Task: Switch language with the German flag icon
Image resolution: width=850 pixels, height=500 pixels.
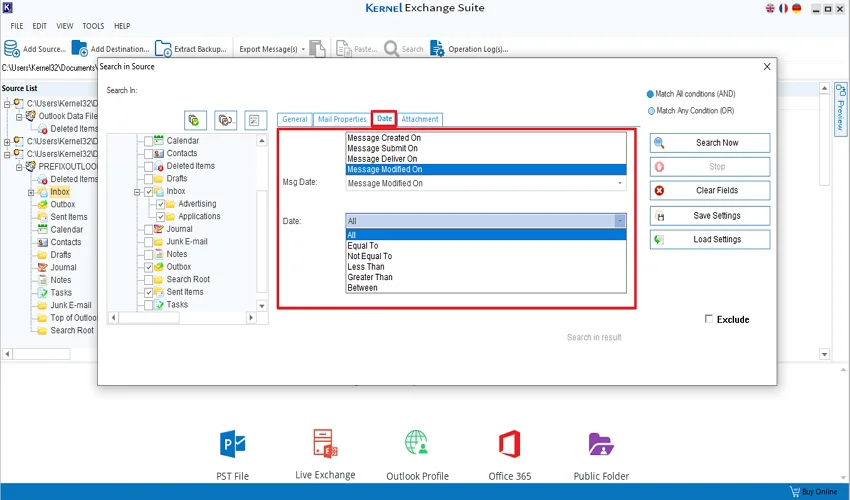Action: [x=796, y=8]
